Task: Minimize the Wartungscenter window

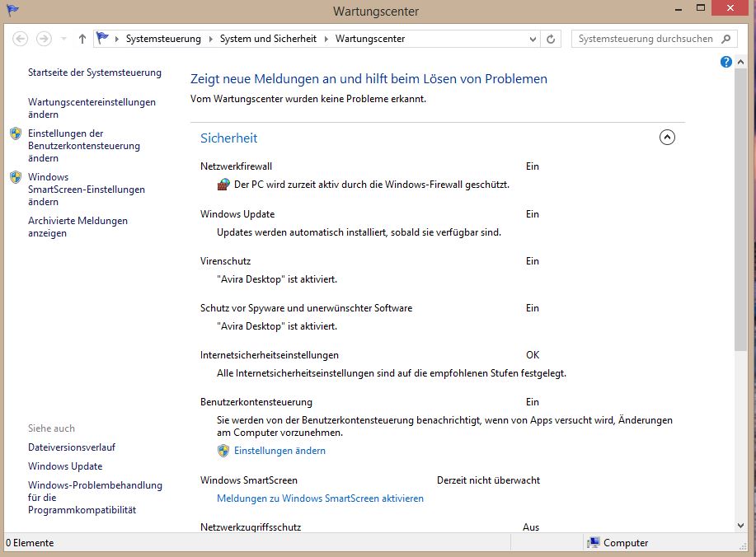Action: click(x=679, y=9)
